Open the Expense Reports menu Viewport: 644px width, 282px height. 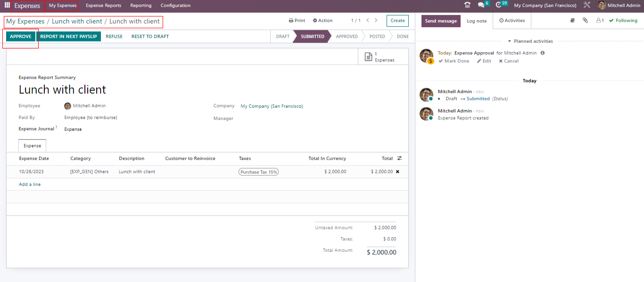click(x=103, y=6)
